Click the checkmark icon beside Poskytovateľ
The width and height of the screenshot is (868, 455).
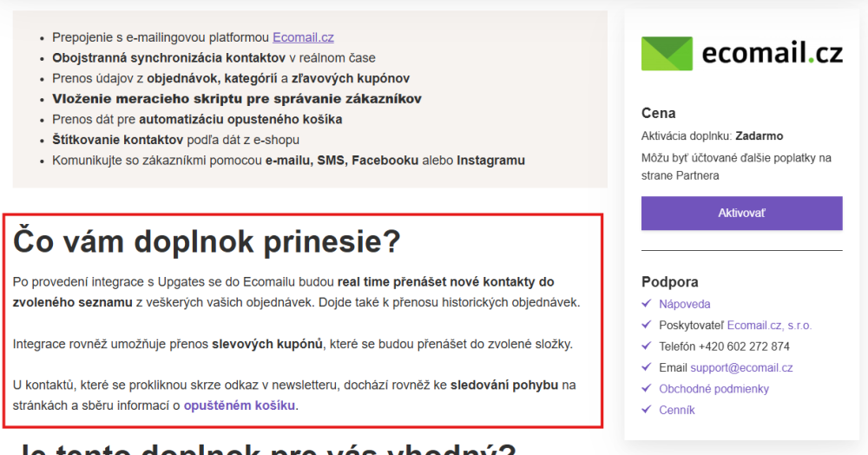coord(646,325)
